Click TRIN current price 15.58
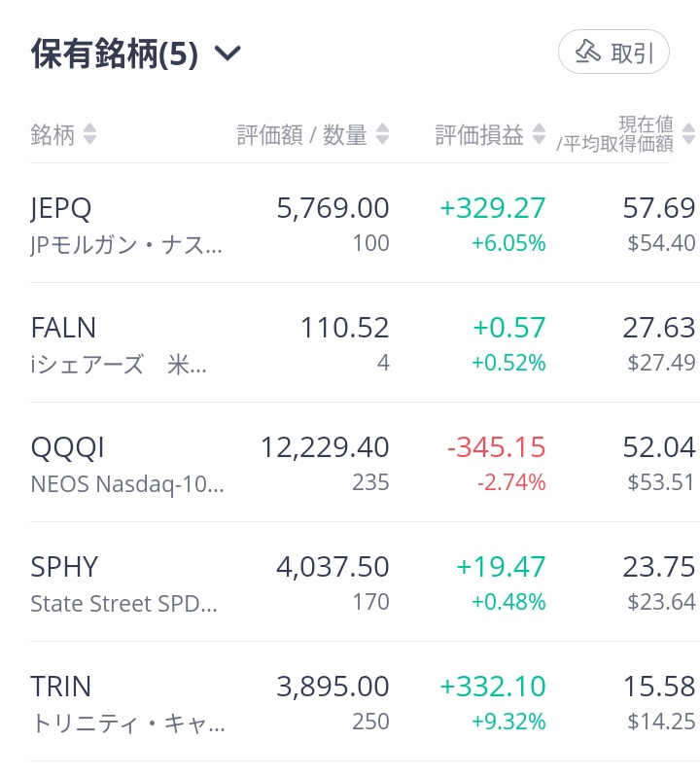Image resolution: width=700 pixels, height=777 pixels. [x=659, y=687]
